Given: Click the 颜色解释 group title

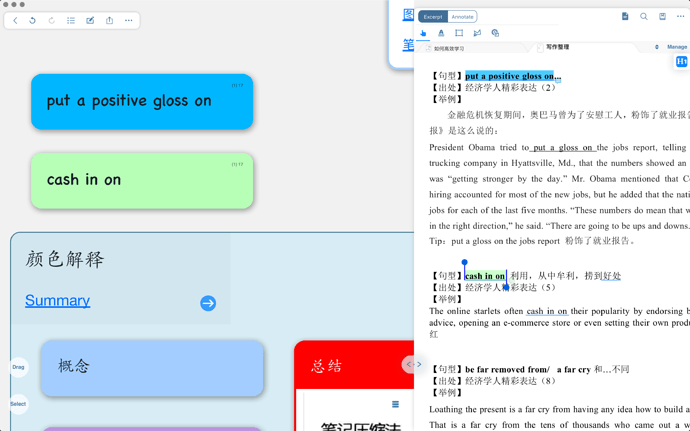Looking at the screenshot, I should (x=65, y=259).
